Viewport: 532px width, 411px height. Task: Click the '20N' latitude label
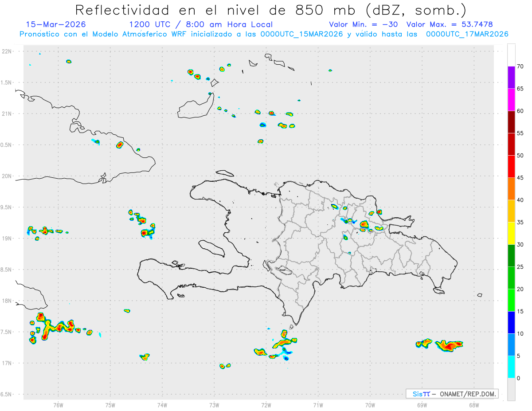[8, 176]
